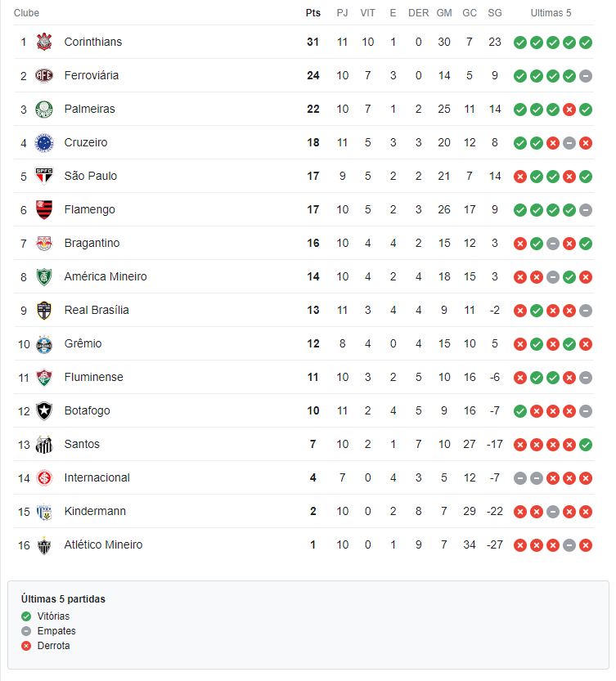Click Santos' green win result icon

click(586, 445)
